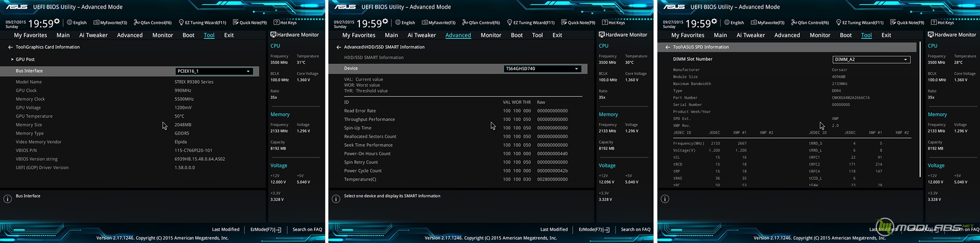The height and width of the screenshot is (243, 980).
Task: Expand the GPU Post entry
Action: 22,59
